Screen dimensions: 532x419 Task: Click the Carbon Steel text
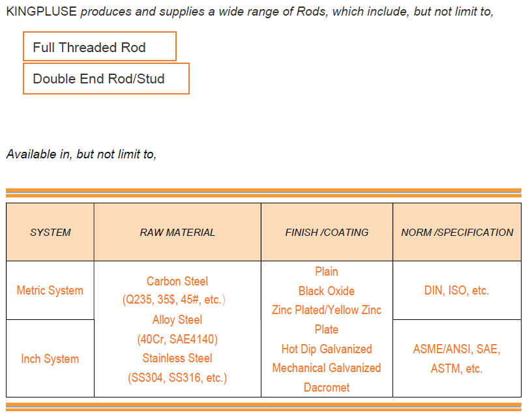177,281
